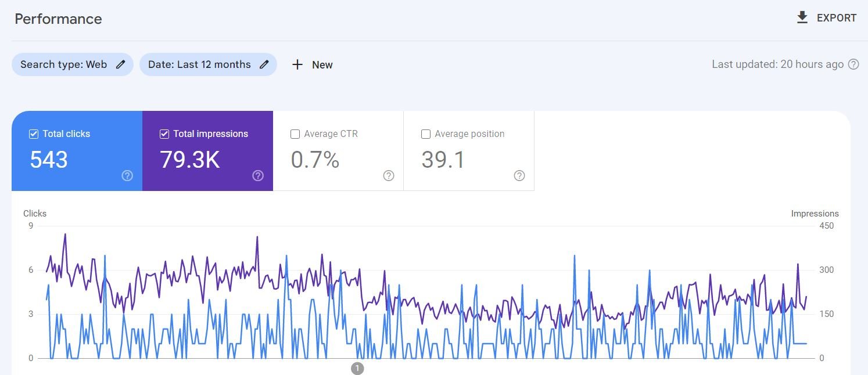868x375 pixels.
Task: Click the chart annotation marker 1
Action: coord(357,368)
